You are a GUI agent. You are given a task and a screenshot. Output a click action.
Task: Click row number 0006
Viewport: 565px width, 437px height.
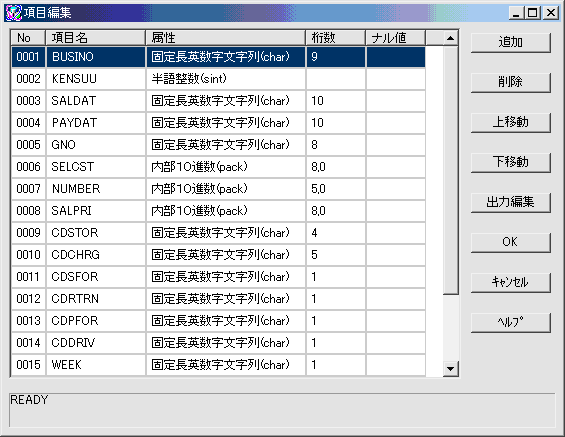coord(28,167)
